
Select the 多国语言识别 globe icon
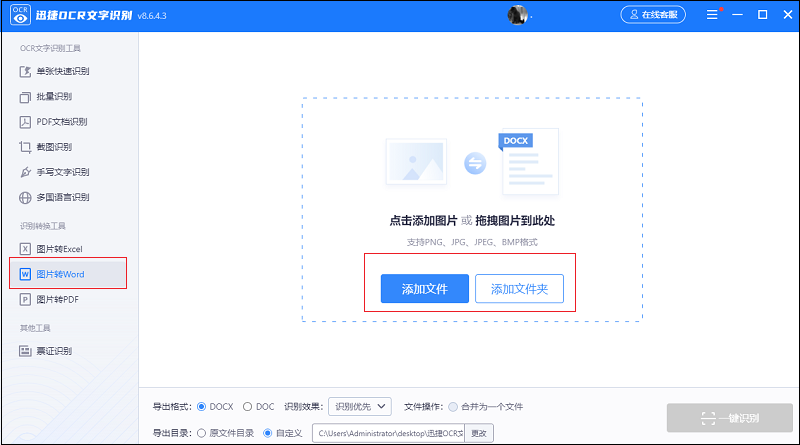[x=25, y=197]
